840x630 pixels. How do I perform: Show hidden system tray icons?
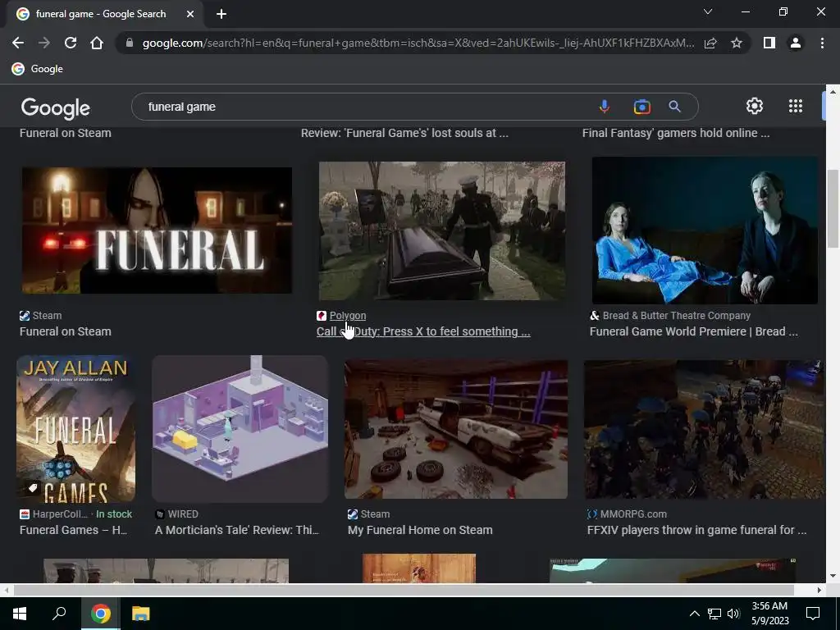pos(694,614)
